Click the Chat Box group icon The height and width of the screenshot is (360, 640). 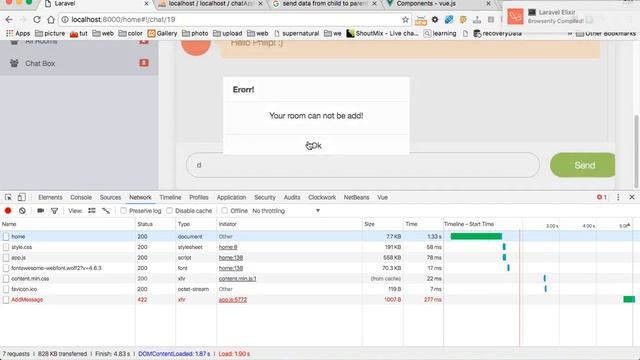coord(14,63)
